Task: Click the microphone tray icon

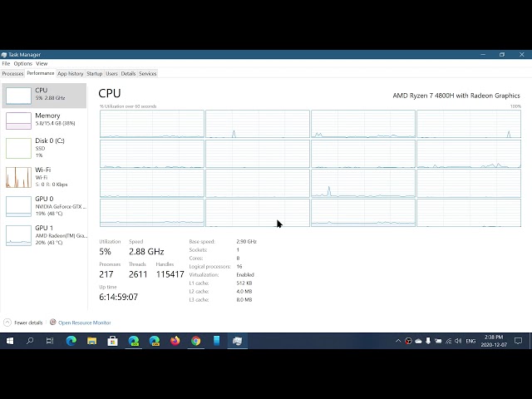Action: click(x=428, y=341)
